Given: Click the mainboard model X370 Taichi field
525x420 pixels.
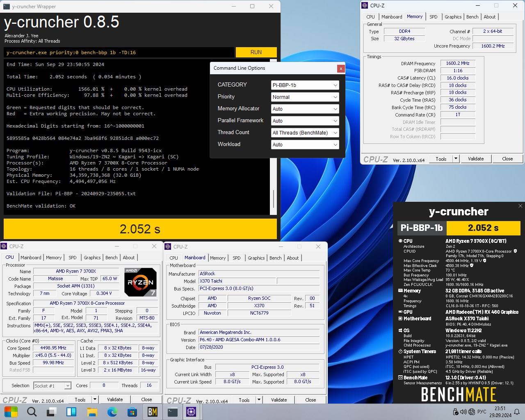Looking at the screenshot, I should pyautogui.click(x=237, y=281).
